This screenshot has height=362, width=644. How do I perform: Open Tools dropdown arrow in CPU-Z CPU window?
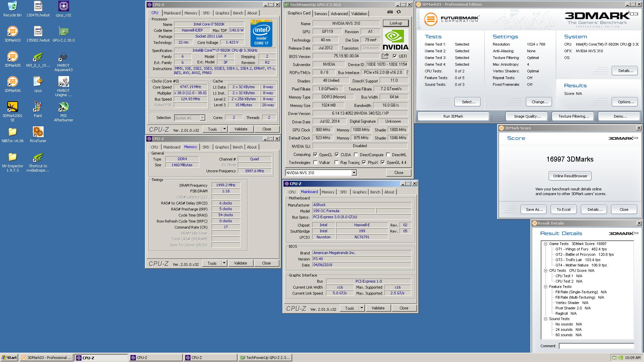[x=224, y=129]
